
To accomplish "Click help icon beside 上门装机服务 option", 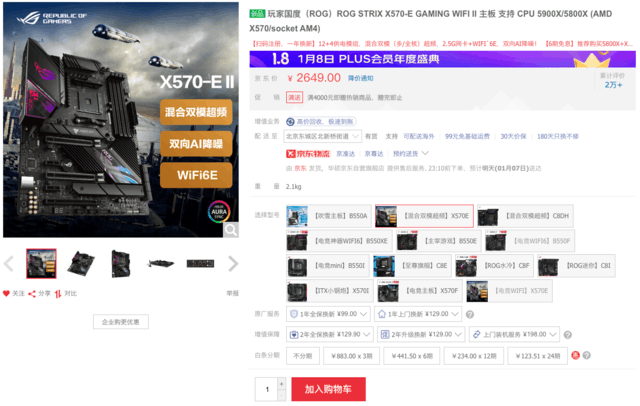I will pyautogui.click(x=567, y=335).
